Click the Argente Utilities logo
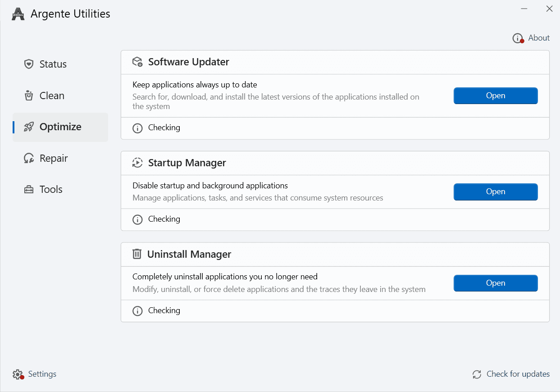The width and height of the screenshot is (560, 392). pos(18,14)
